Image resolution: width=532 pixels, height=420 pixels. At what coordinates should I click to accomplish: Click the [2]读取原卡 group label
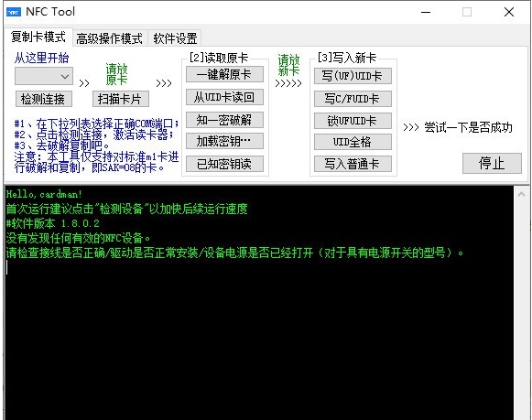219,58
